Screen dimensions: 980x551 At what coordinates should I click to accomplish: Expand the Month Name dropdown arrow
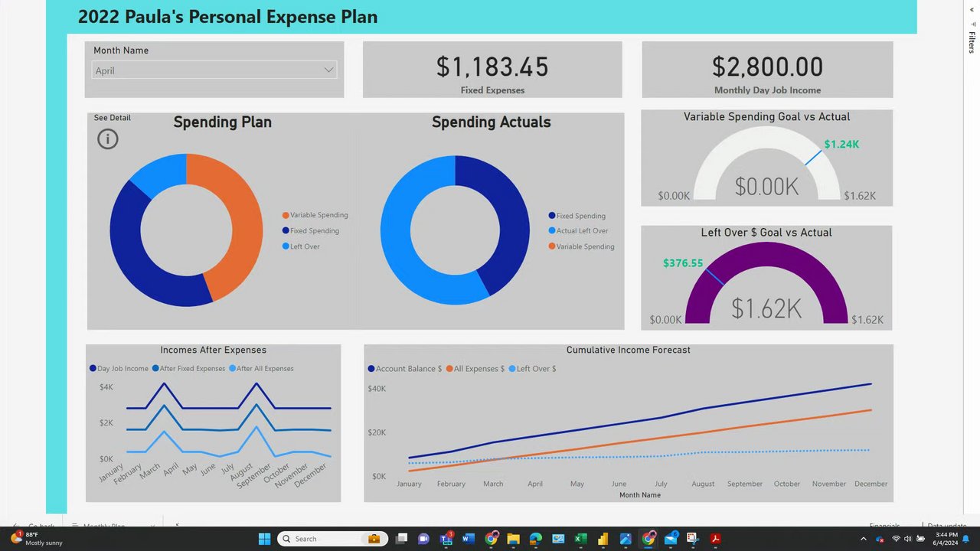[328, 70]
